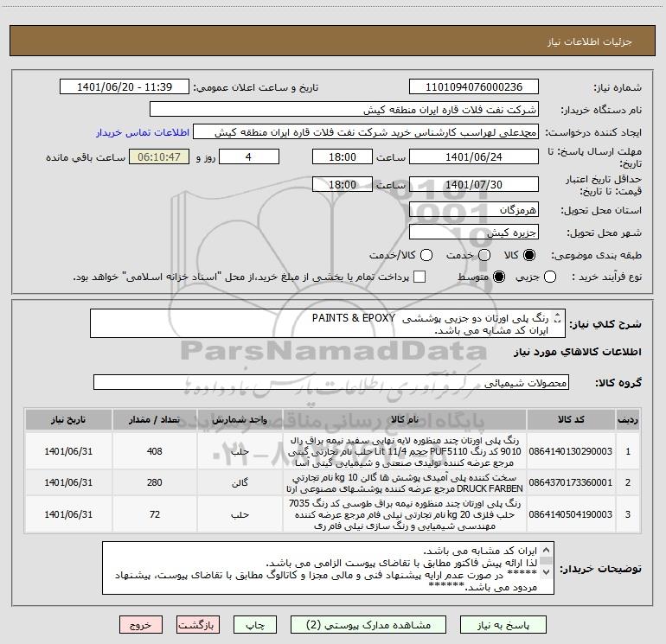Click the جزیره کیش city field

pyautogui.click(x=474, y=233)
